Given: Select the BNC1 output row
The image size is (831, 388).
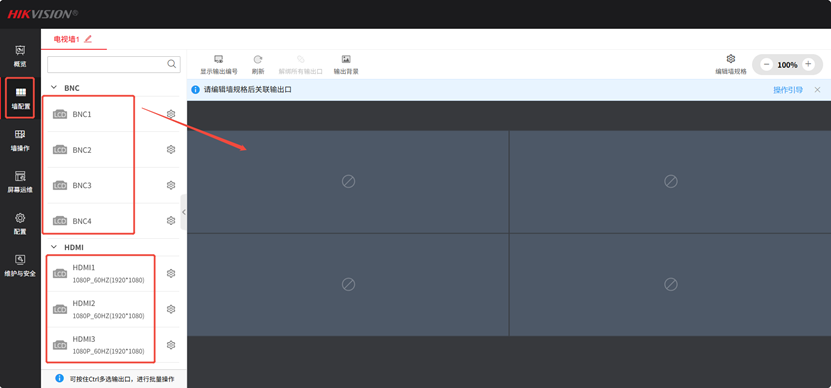Looking at the screenshot, I should pyautogui.click(x=113, y=114).
